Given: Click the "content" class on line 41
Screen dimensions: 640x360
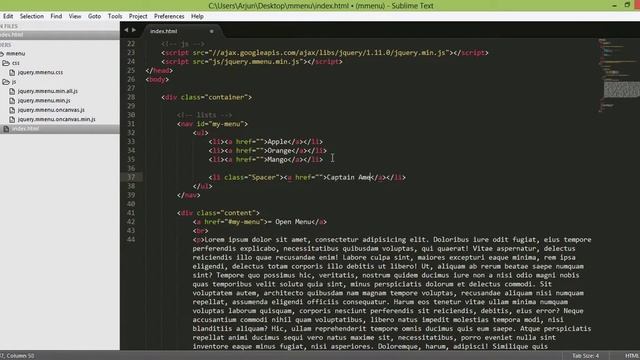Looking at the screenshot, I should coord(238,213).
